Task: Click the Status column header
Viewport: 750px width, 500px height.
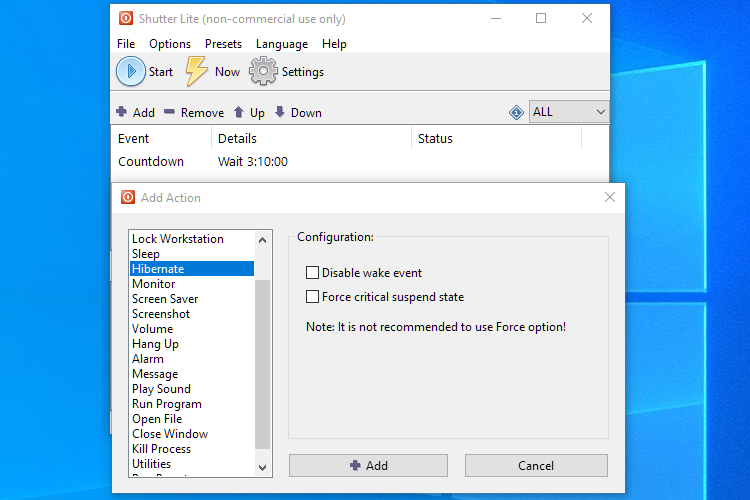Action: coord(496,139)
